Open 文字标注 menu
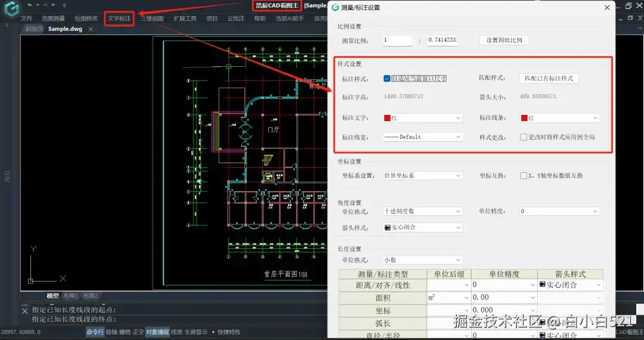 119,18
